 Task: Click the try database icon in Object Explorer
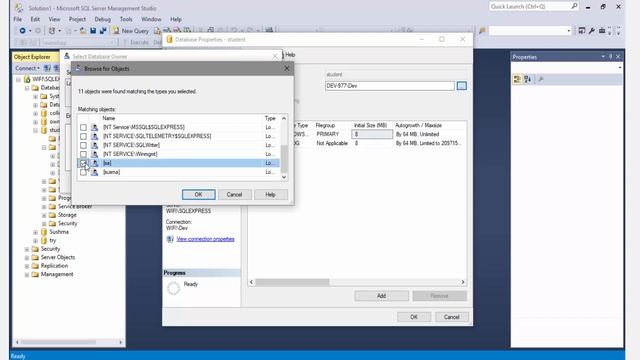pyautogui.click(x=44, y=240)
